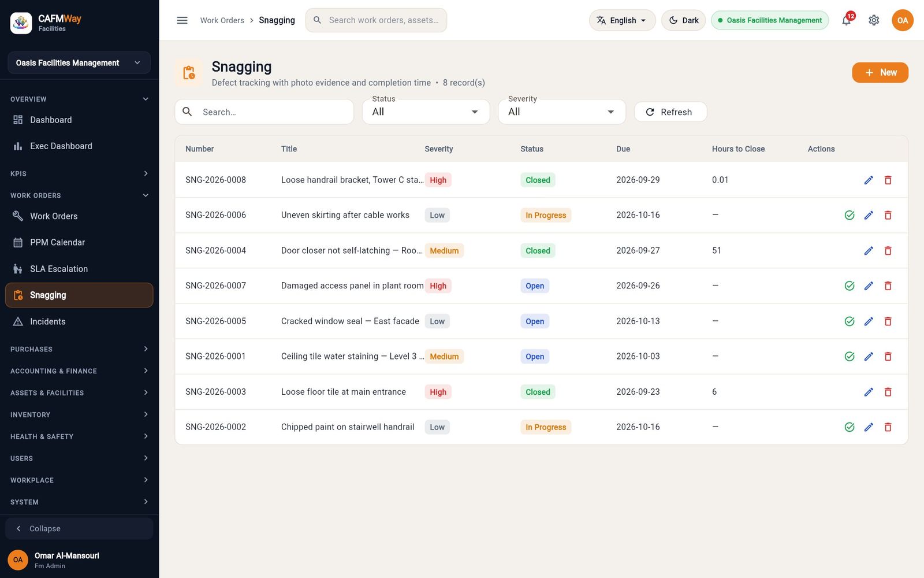This screenshot has height=578, width=924.
Task: Open PPM Calendar from the sidebar
Action: 79,243
